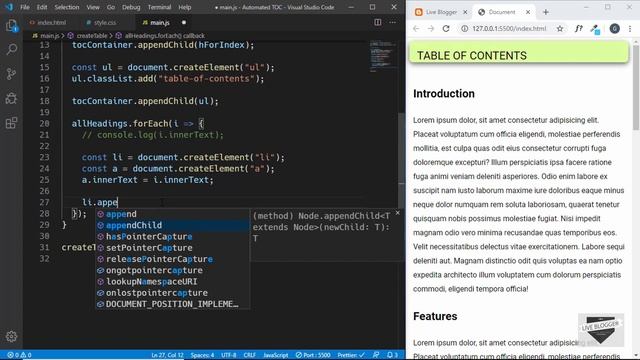This screenshot has width=640, height=360.
Task: Change language mode via JavaScript
Action: (276, 355)
